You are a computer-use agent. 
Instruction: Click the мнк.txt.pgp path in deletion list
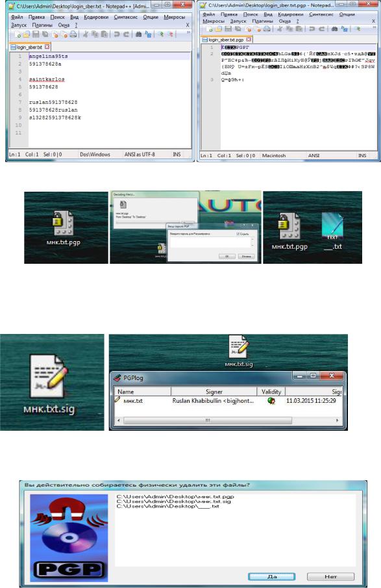[175, 496]
